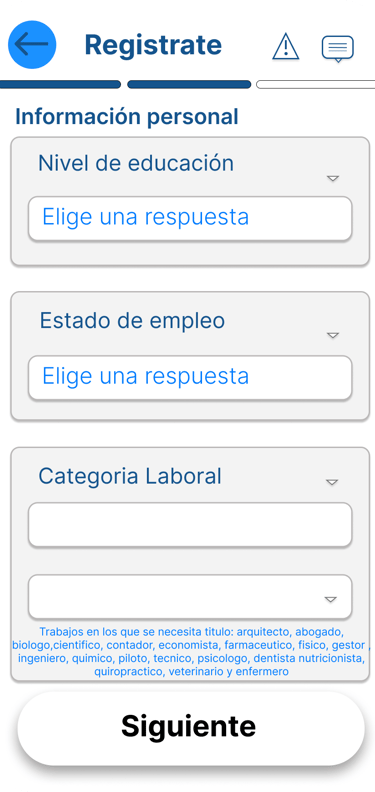Viewport: 375px width, 792px height.
Task: Click the Registrate title
Action: (153, 45)
